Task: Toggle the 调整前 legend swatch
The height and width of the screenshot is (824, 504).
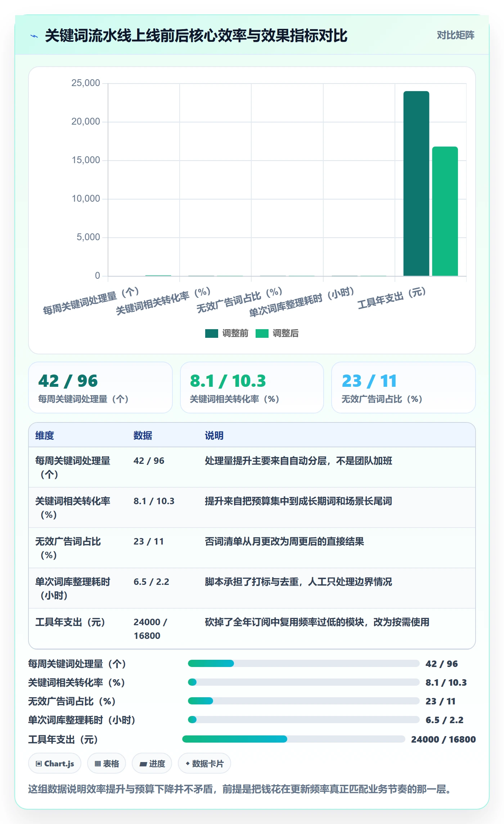Action: pyautogui.click(x=212, y=333)
